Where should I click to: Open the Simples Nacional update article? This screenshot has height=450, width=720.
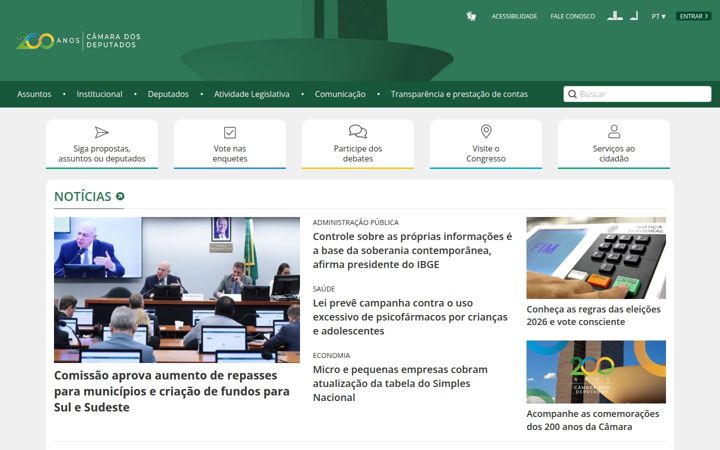tap(400, 383)
